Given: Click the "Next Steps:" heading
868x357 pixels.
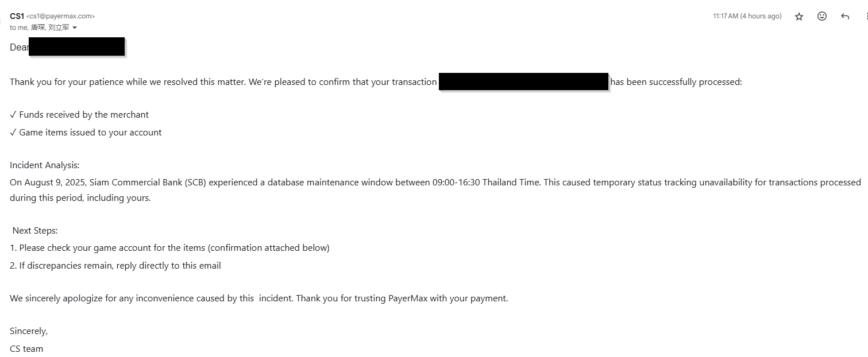Looking at the screenshot, I should pos(35,231).
